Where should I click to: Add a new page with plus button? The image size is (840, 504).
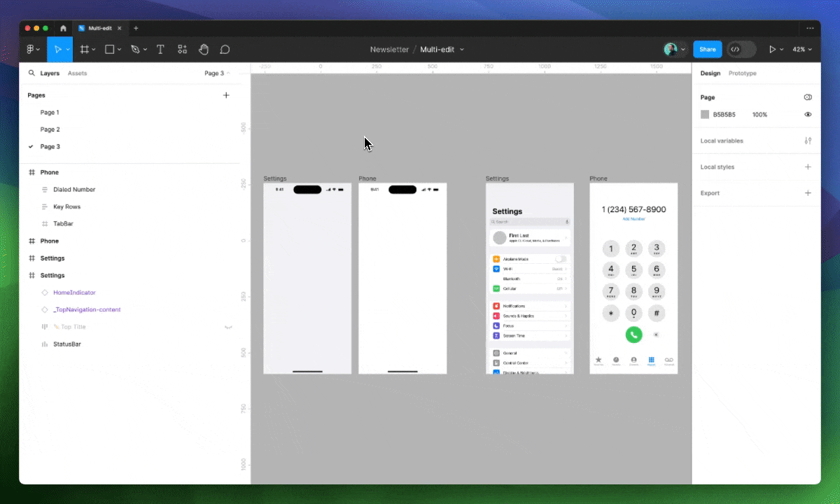226,95
